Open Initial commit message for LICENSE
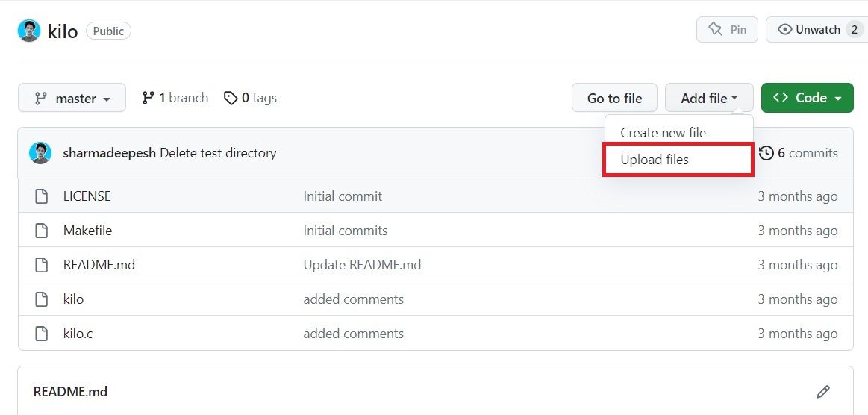Image resolution: width=868 pixels, height=415 pixels. [343, 196]
